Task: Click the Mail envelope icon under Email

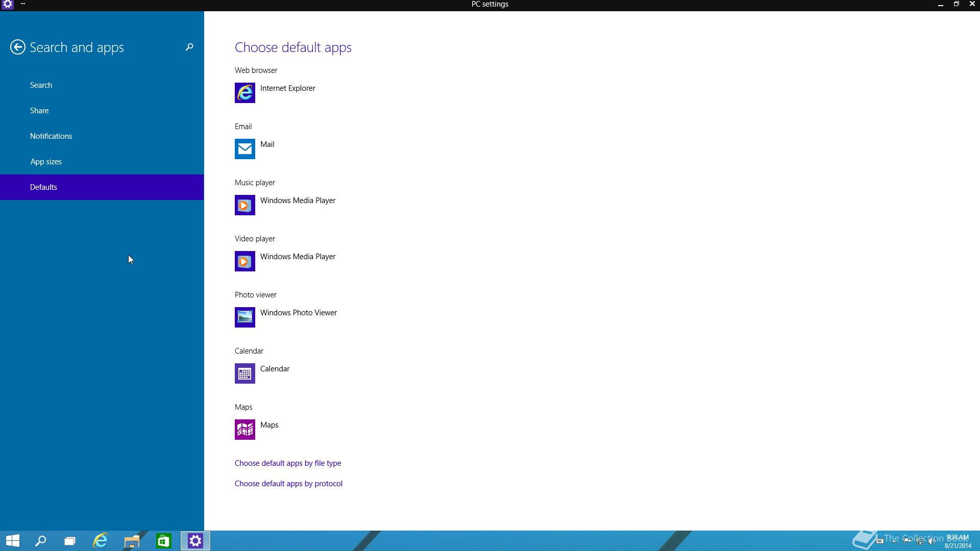Action: tap(245, 149)
